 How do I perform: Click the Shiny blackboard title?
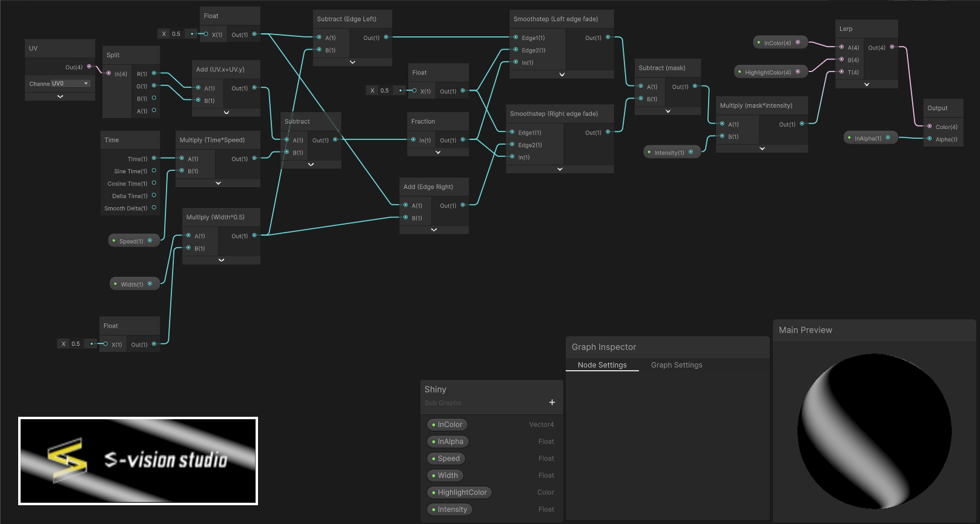point(435,390)
